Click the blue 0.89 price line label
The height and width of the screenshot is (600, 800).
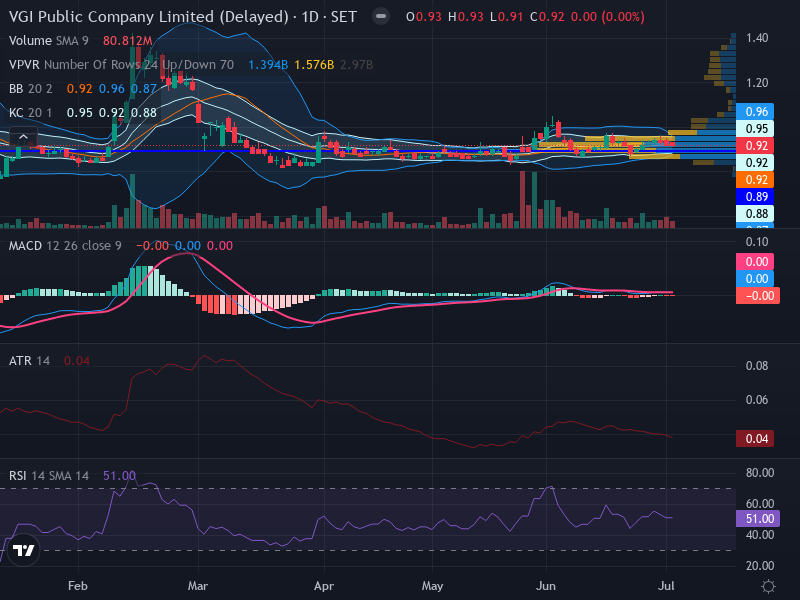click(x=755, y=197)
